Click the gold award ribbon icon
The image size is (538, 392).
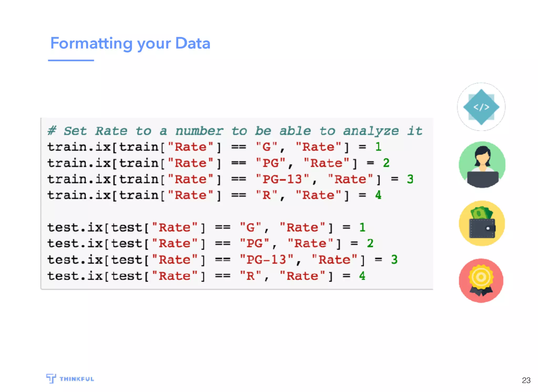pyautogui.click(x=481, y=280)
